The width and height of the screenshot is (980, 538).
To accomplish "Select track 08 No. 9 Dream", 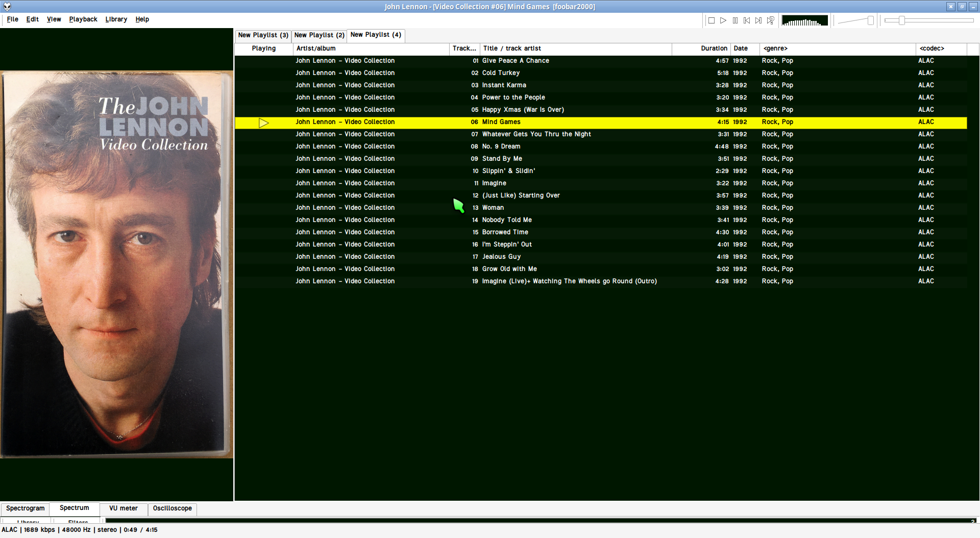I will click(x=601, y=146).
